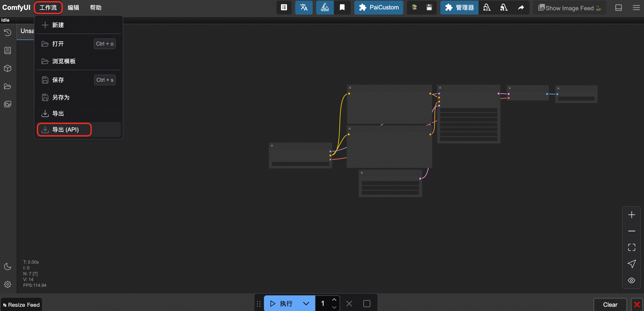
Task: Click the batch count number field
Action: pyautogui.click(x=323, y=303)
